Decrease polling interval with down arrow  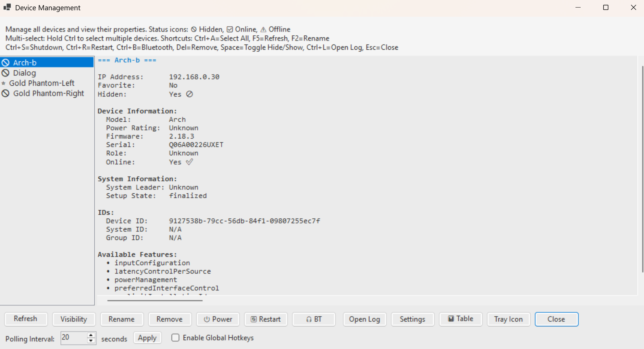click(x=91, y=341)
